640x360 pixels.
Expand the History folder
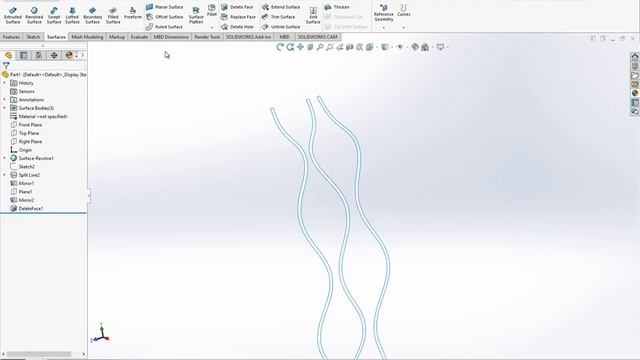[5, 83]
